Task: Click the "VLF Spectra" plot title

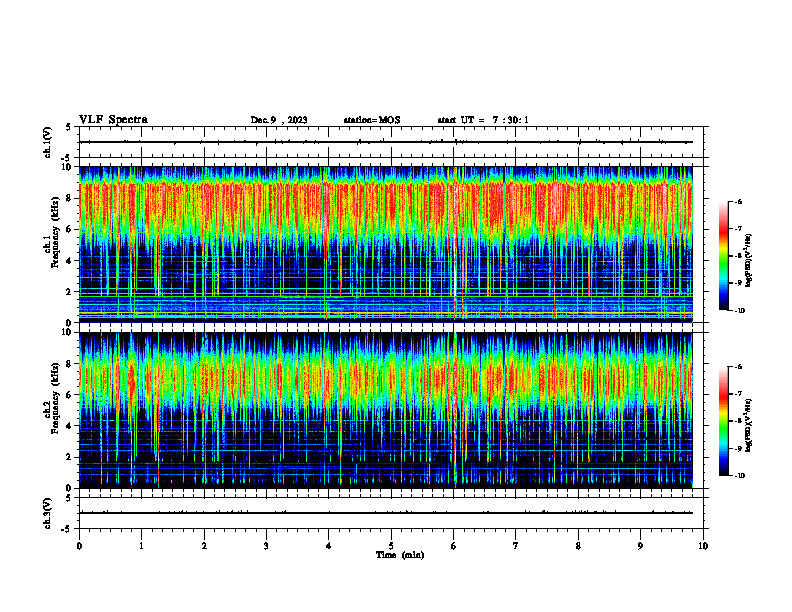Action: tap(114, 120)
